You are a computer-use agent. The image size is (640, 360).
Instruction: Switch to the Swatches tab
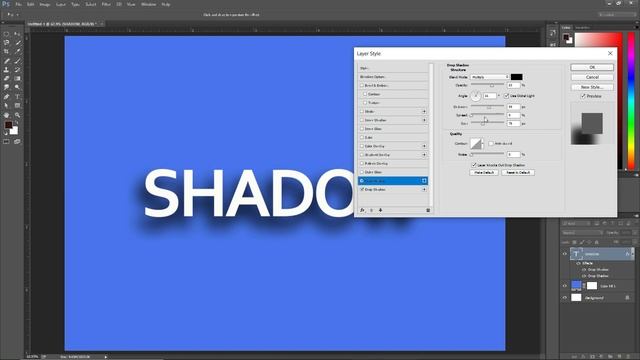pos(582,28)
